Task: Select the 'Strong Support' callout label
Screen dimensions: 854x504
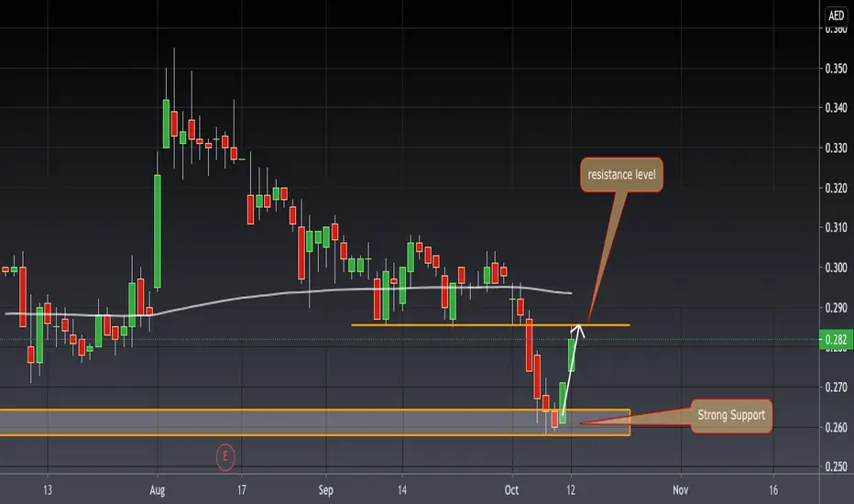Action: click(x=731, y=416)
